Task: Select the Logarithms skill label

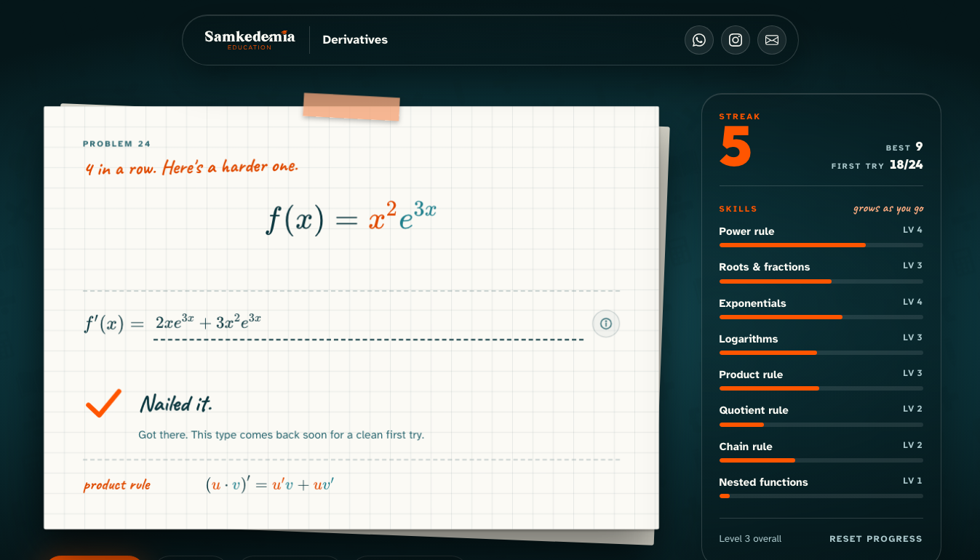Action: click(749, 339)
